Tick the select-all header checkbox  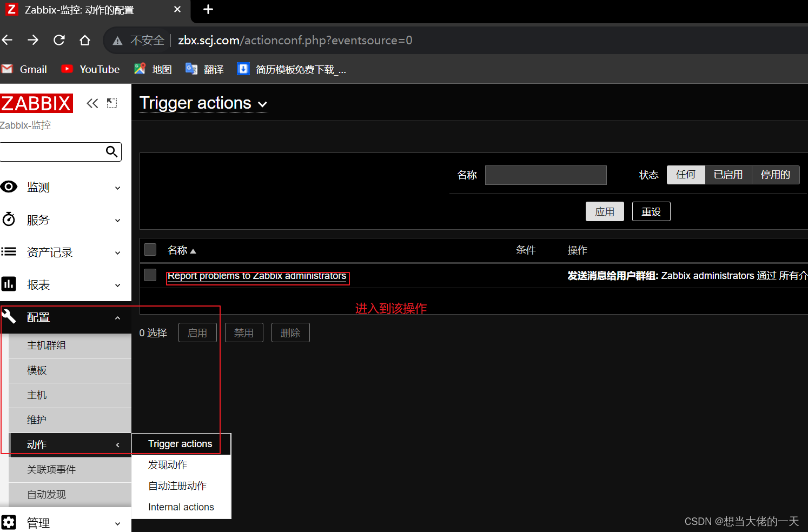[x=150, y=249]
